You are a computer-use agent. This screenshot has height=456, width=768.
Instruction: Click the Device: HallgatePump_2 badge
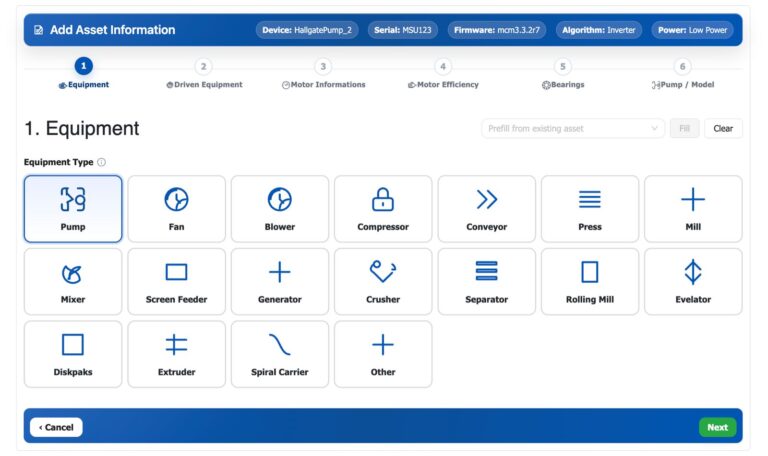tap(307, 30)
